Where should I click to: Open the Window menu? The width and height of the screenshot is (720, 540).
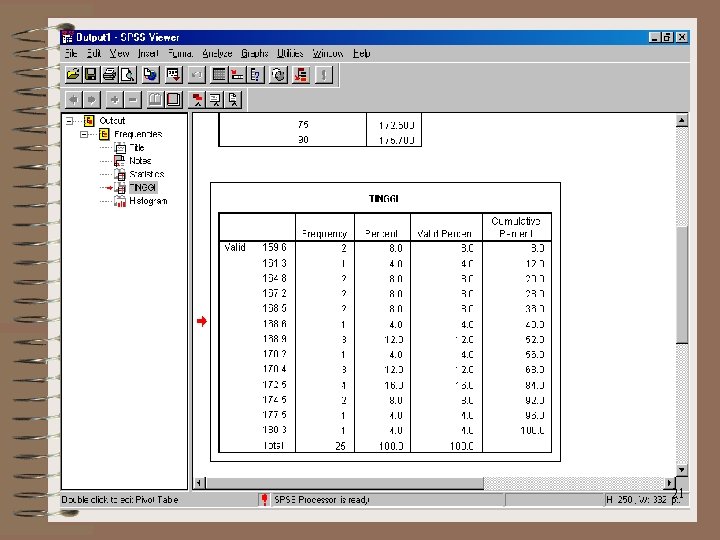click(327, 54)
